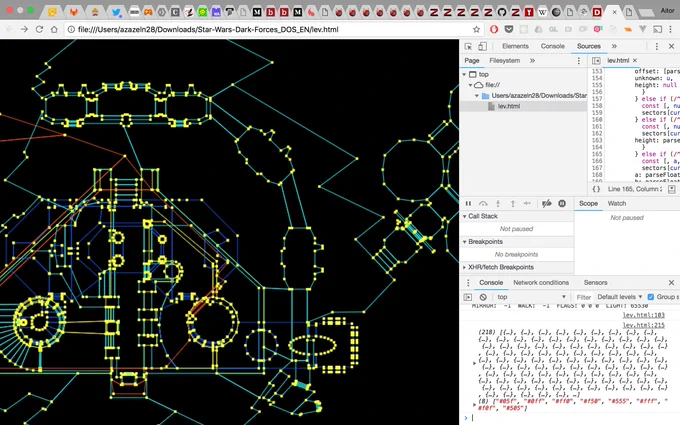This screenshot has width=680, height=425.
Task: Switch to the Watch tab
Action: pos(617,203)
